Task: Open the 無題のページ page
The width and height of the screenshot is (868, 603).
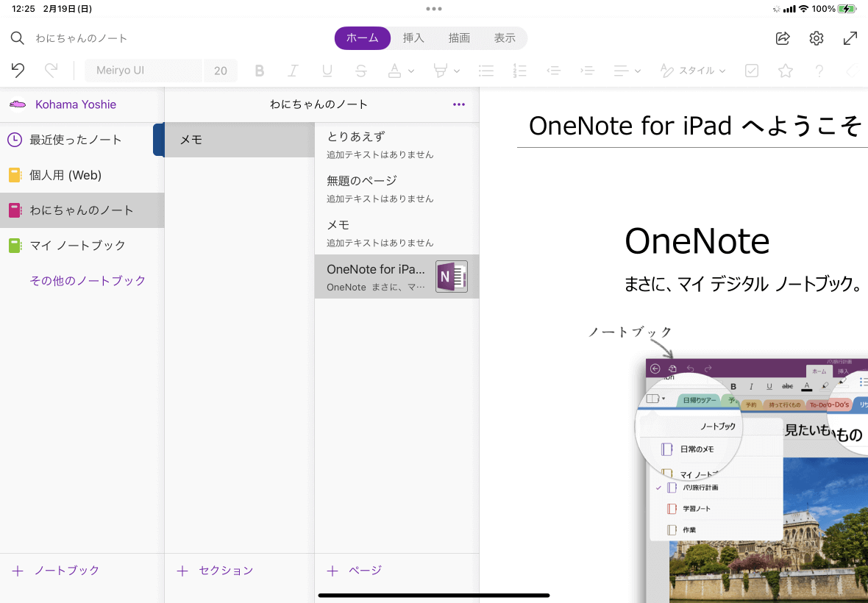Action: pos(397,189)
